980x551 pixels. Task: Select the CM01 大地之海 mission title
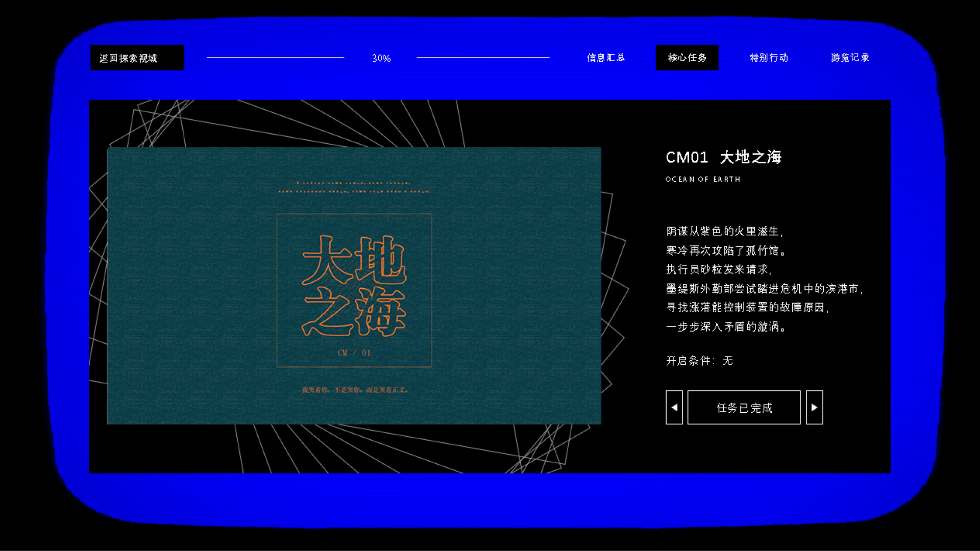click(x=724, y=158)
